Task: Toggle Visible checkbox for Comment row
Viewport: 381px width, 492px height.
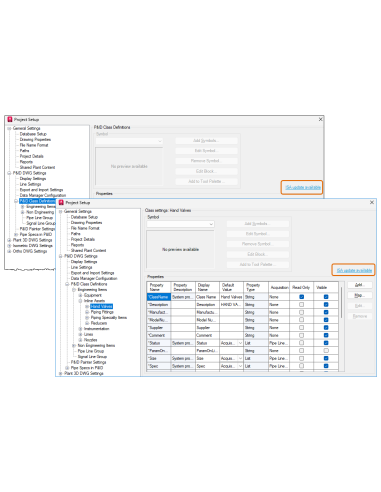Action: click(326, 335)
